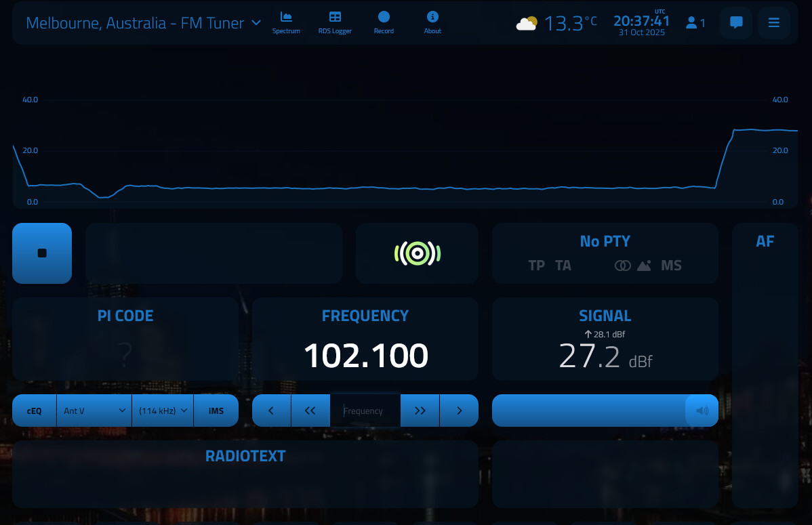Stop audio playback with square button

[x=42, y=253]
